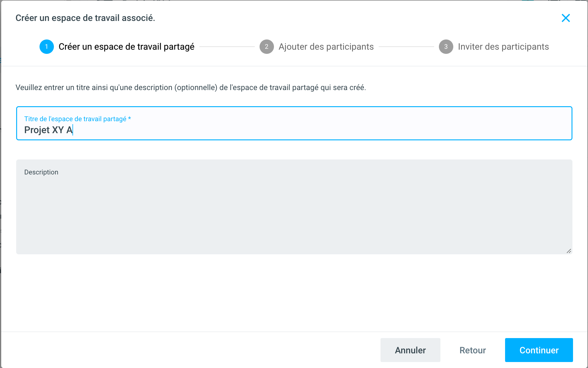The image size is (588, 368).
Task: Click the 'Description' field label
Action: click(41, 172)
